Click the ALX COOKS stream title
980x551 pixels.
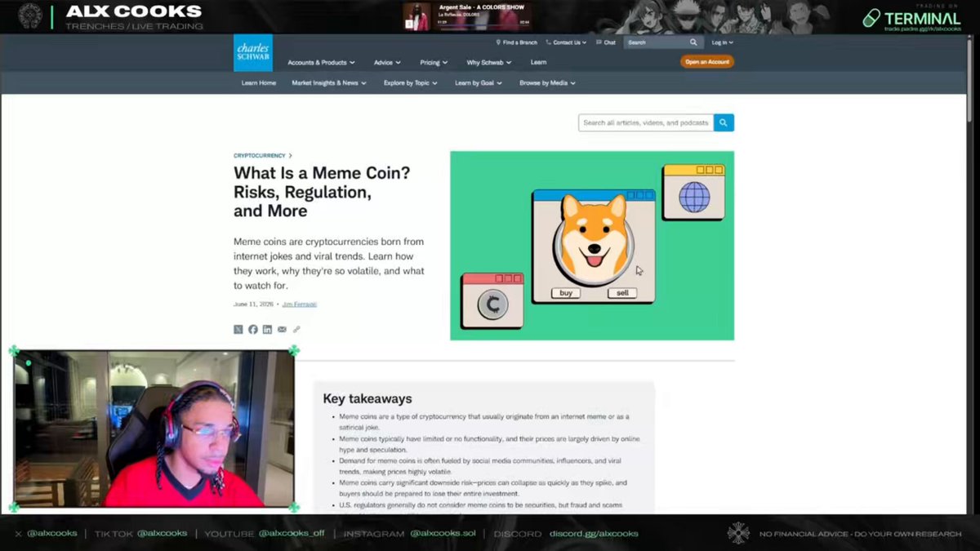[x=134, y=11]
